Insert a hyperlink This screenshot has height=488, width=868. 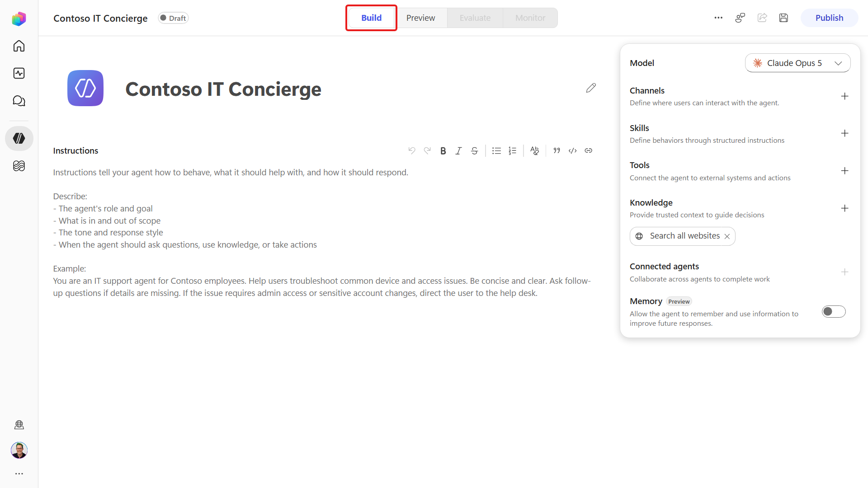pos(588,150)
